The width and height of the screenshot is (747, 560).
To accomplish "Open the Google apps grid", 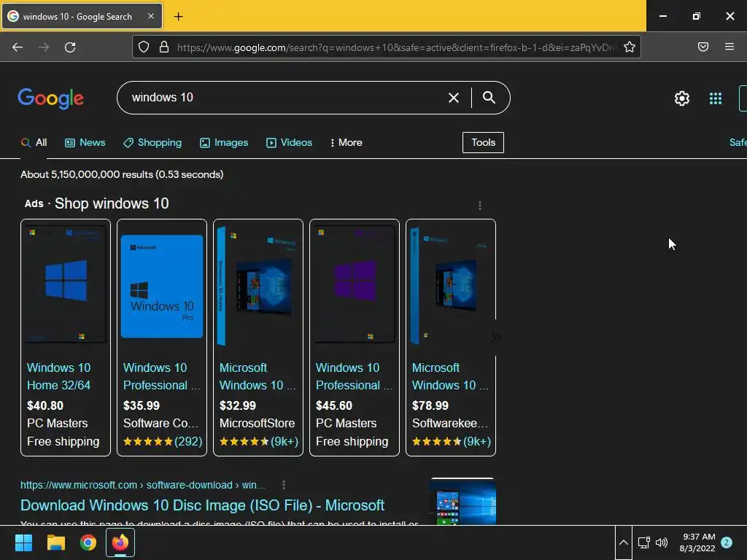I will click(x=715, y=98).
